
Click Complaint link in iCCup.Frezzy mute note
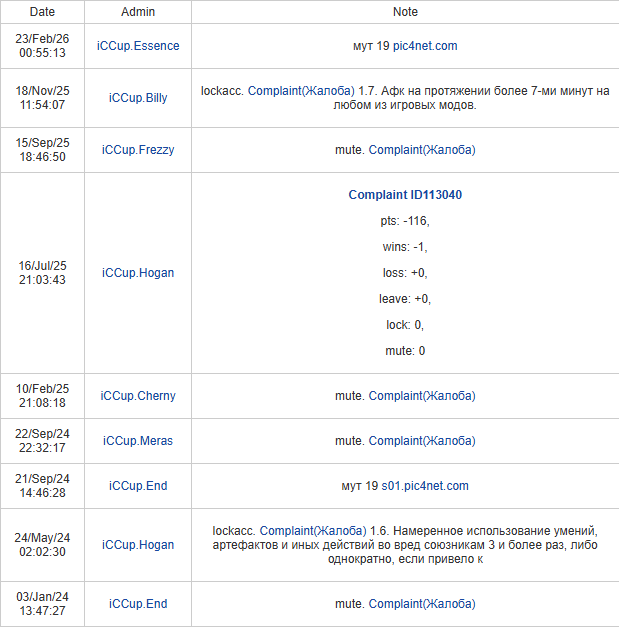(x=422, y=150)
